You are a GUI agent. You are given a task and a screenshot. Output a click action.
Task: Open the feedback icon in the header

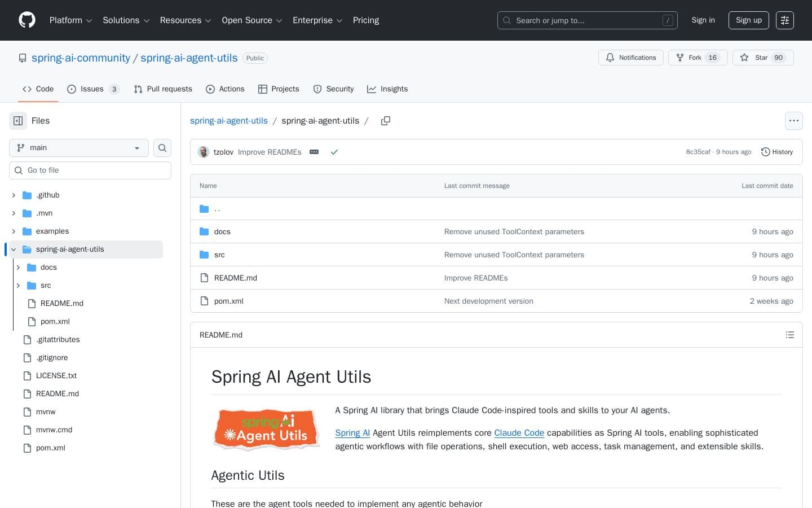pyautogui.click(x=785, y=20)
